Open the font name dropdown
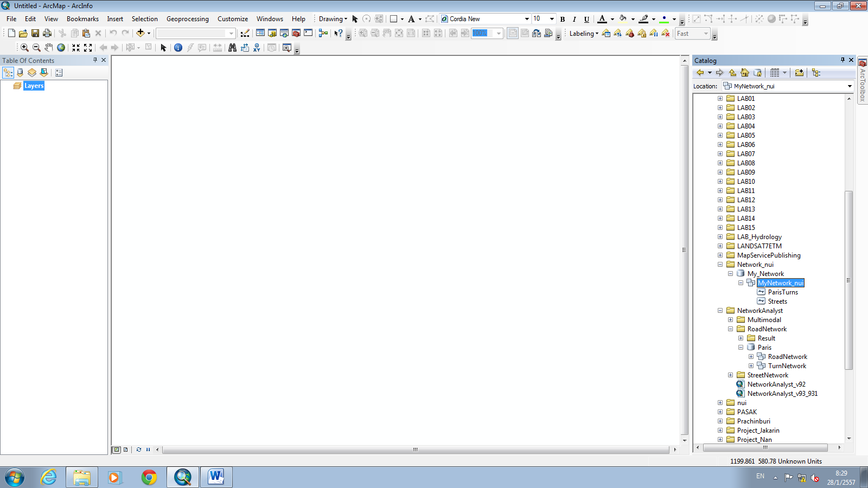This screenshot has width=868, height=488. pos(526,19)
